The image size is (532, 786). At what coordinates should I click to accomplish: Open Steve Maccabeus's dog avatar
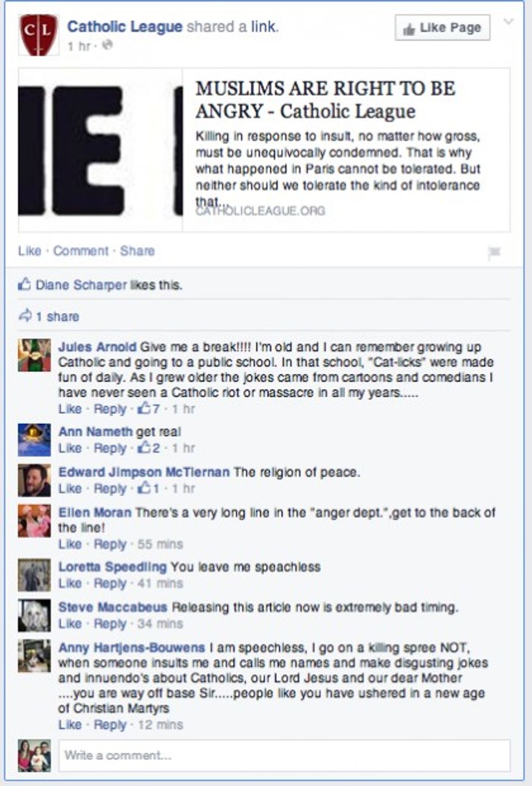pos(34,615)
